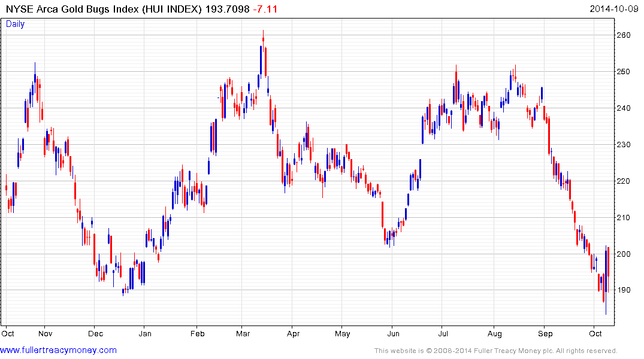Click the red change value -7.11
The image size is (644, 359).
pyautogui.click(x=265, y=9)
